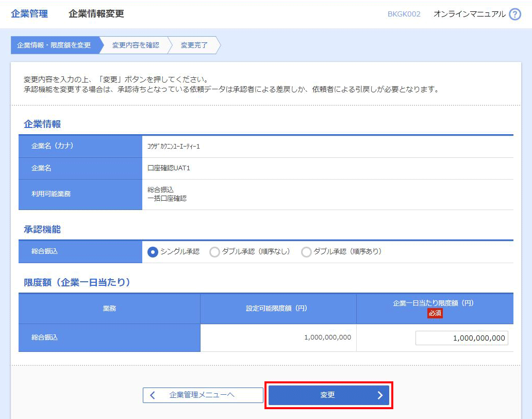532x419 pixels.
Task: Click the 設定可能限度額 column header
Action: (x=278, y=309)
